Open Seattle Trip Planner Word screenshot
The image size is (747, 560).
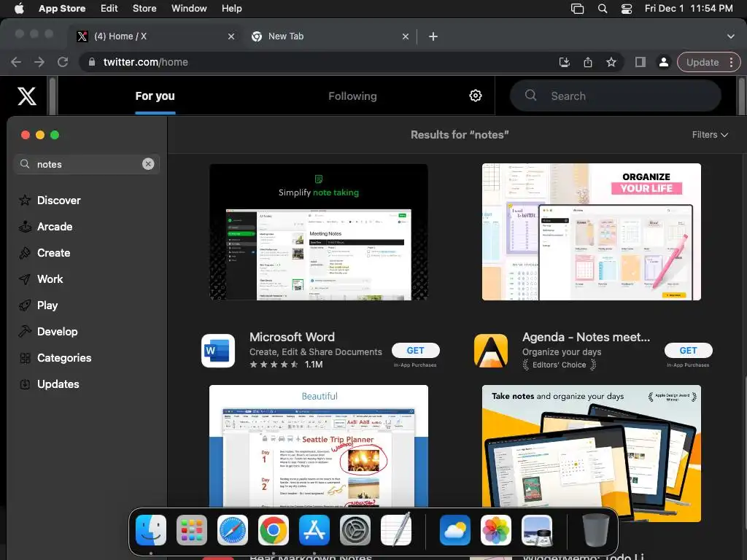[319, 446]
